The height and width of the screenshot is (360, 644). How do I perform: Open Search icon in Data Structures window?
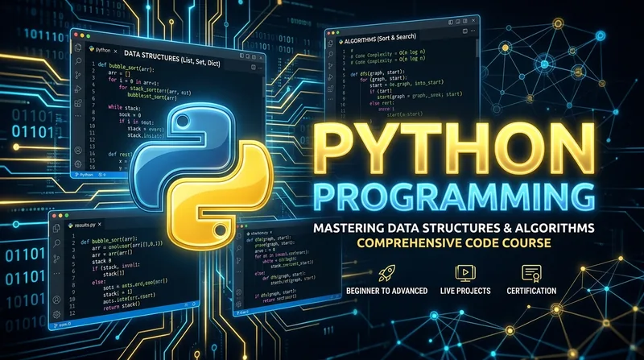click(78, 61)
